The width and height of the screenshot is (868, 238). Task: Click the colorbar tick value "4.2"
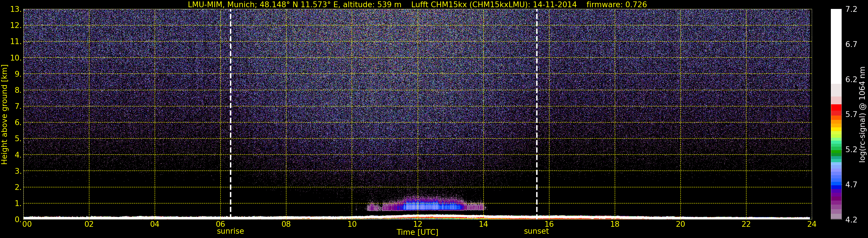tap(851, 220)
